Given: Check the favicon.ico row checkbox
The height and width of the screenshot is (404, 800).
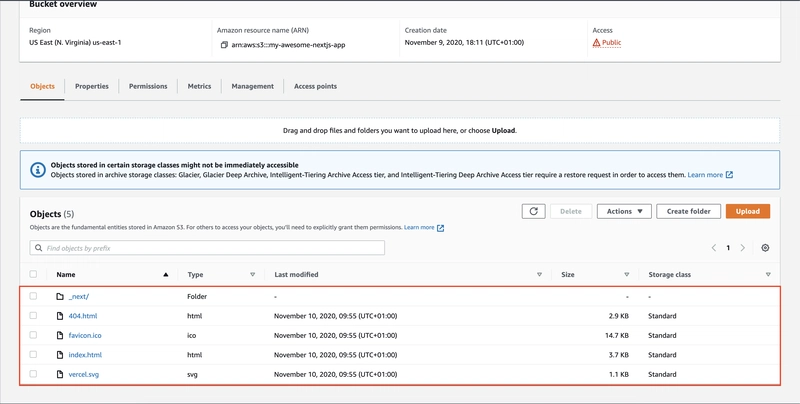Looking at the screenshot, I should tap(33, 335).
